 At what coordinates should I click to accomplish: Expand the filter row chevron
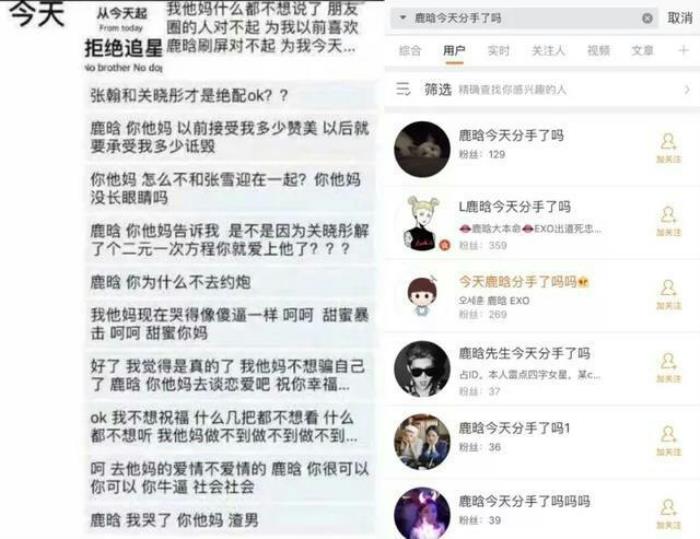pos(687,90)
